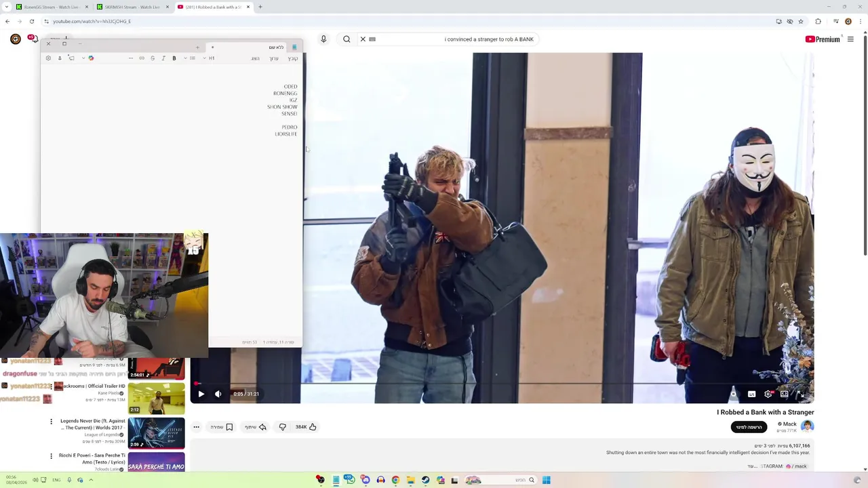Open video settings gear in player
Screen dimensions: 868x488
tap(768, 394)
